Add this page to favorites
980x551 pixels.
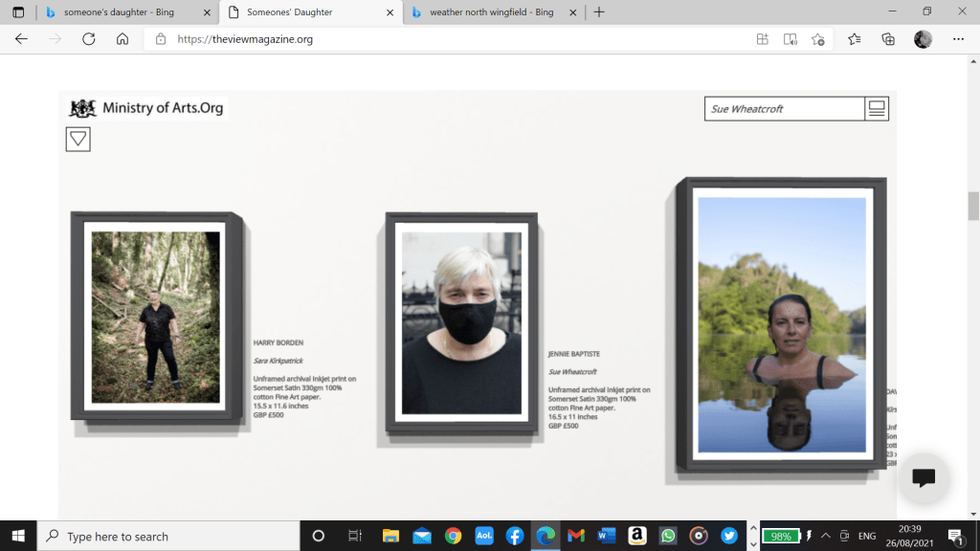pyautogui.click(x=818, y=39)
